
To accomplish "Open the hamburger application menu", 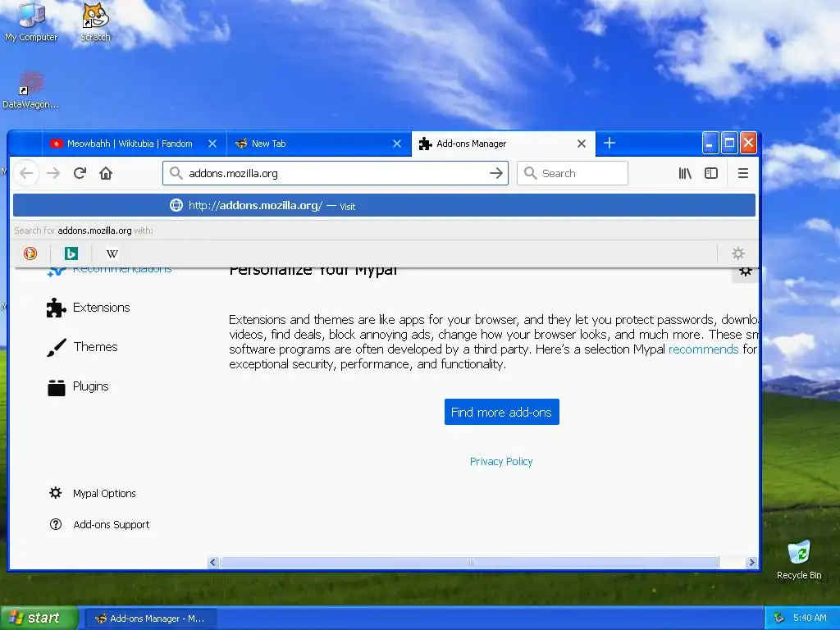I will click(743, 173).
